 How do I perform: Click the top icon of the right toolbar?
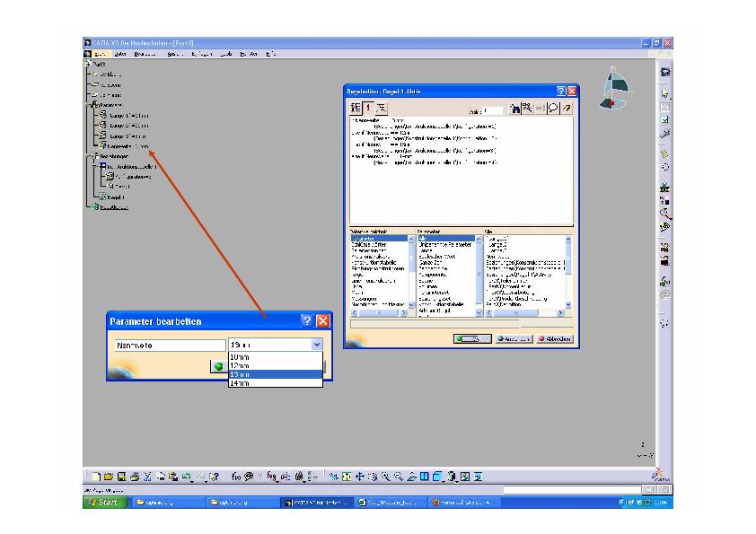(x=665, y=73)
